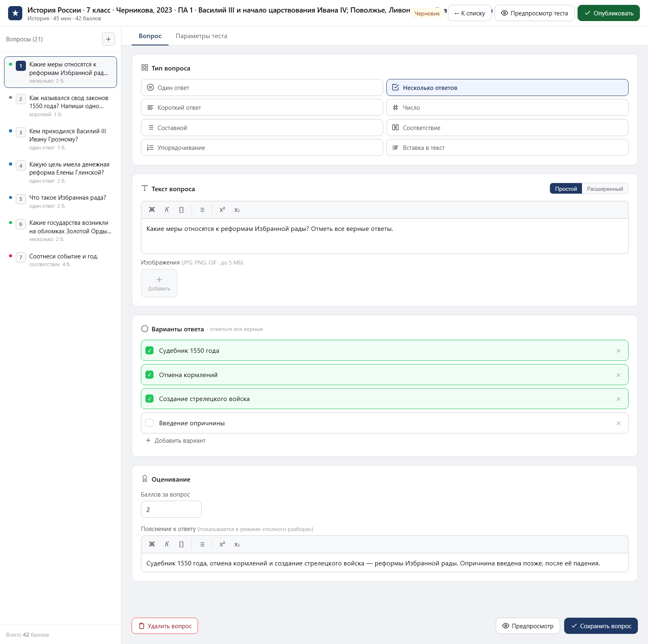Open the 'Параметры теста' tab
Viewport: 648px width, 644px height.
click(x=201, y=36)
